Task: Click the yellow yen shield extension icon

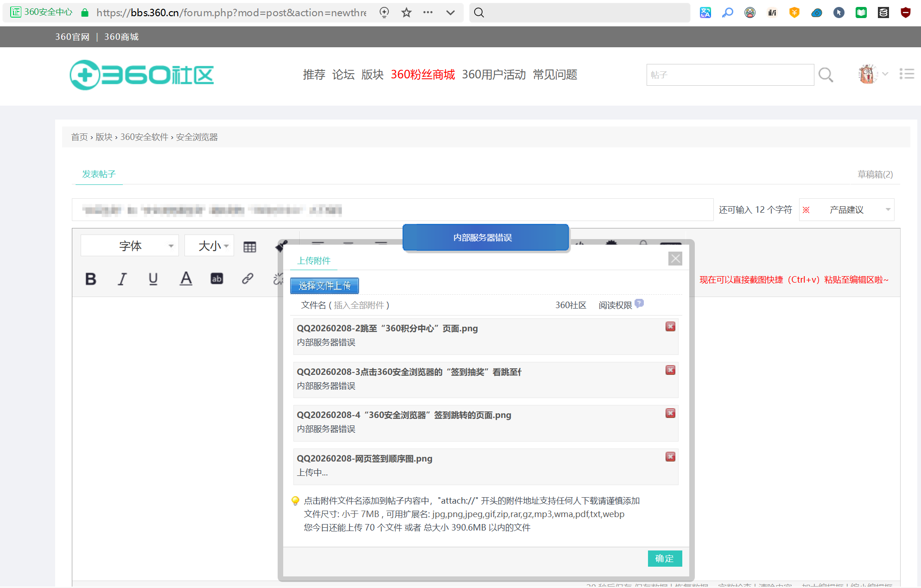Action: coord(794,13)
